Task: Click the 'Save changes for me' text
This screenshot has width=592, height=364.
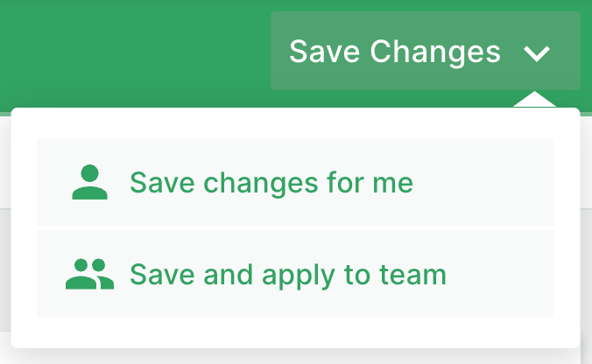Action: [271, 183]
